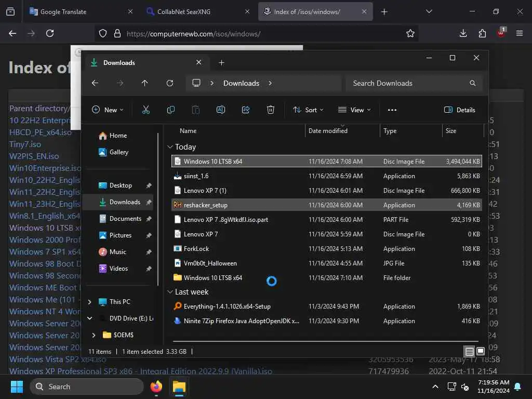
Task: Select the Windows 10 LTSB x64 file folder
Action: (327, 278)
